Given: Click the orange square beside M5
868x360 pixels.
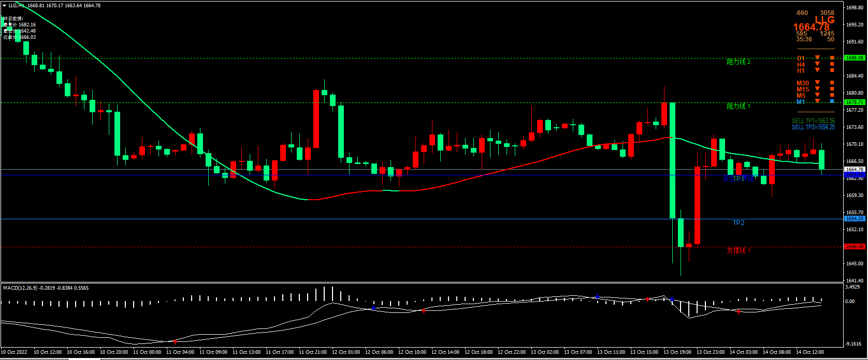Looking at the screenshot, I should (x=832, y=95).
